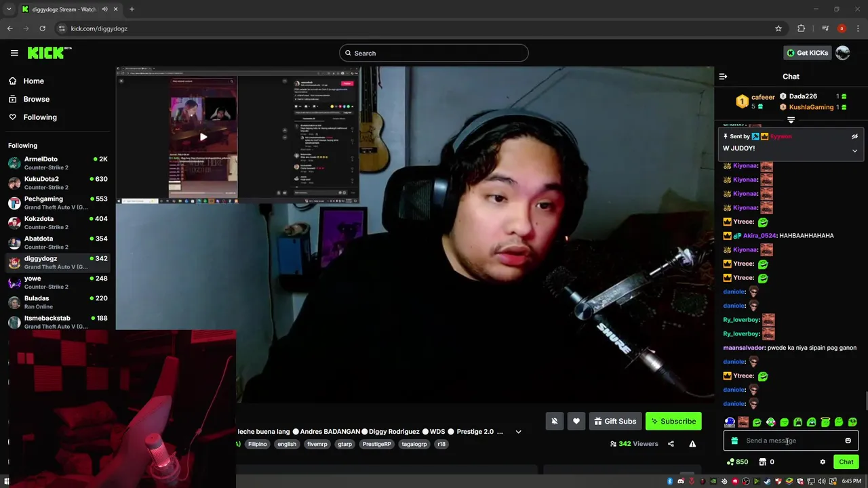868x488 pixels.
Task: Click the gtarp tag
Action: click(x=345, y=444)
